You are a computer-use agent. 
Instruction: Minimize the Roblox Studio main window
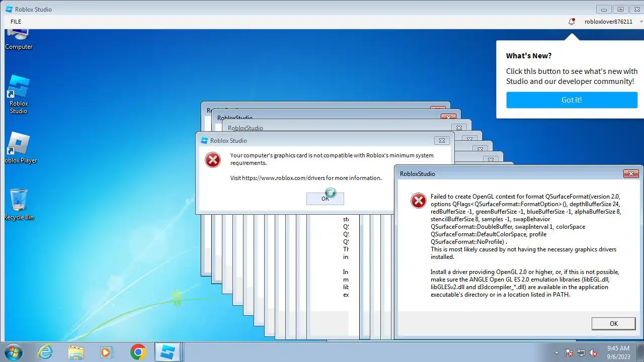(x=604, y=9)
